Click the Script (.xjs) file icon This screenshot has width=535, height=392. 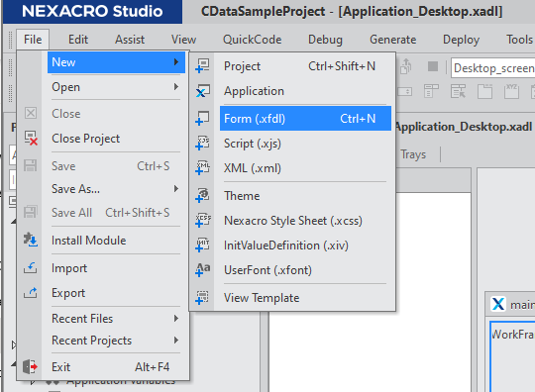coord(203,144)
